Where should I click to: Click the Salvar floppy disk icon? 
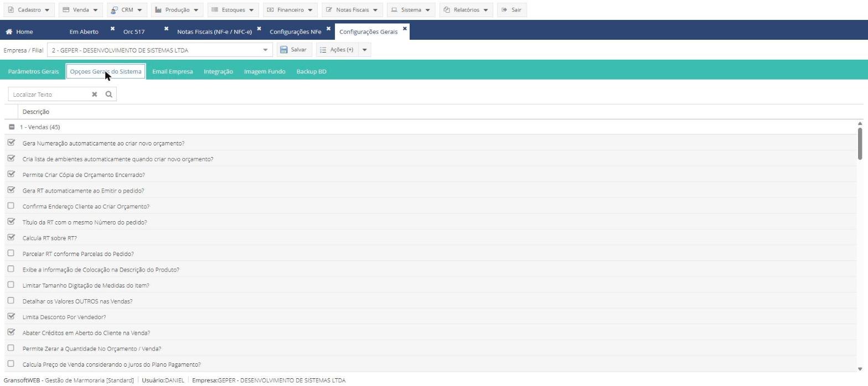[x=284, y=50]
